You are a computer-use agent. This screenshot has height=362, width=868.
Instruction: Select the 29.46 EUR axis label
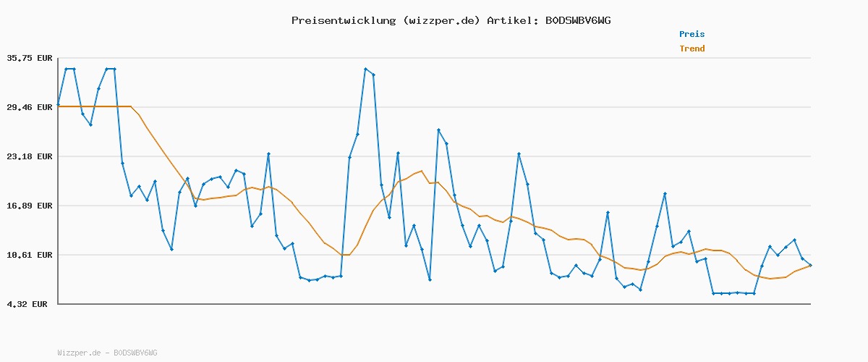[29, 107]
